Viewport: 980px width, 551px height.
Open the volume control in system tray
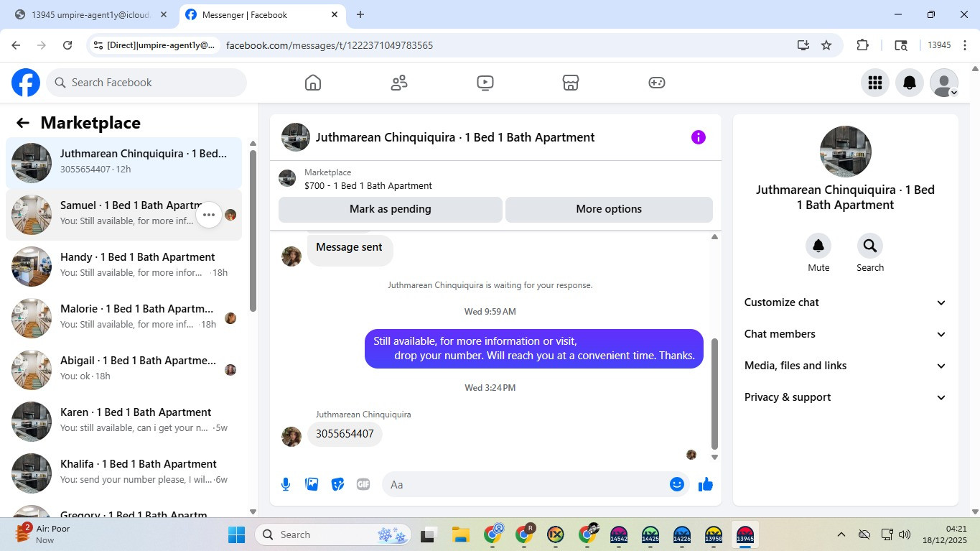point(905,534)
